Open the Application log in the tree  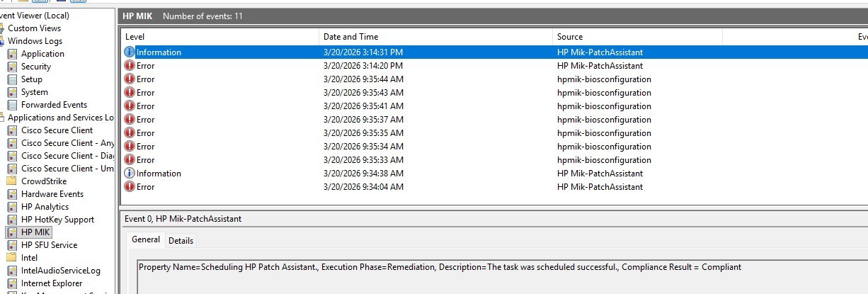(42, 54)
